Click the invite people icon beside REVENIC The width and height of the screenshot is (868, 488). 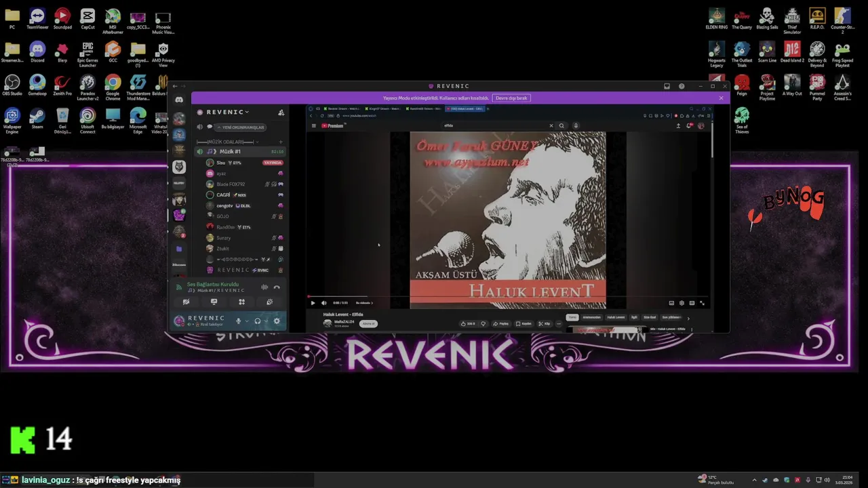281,112
